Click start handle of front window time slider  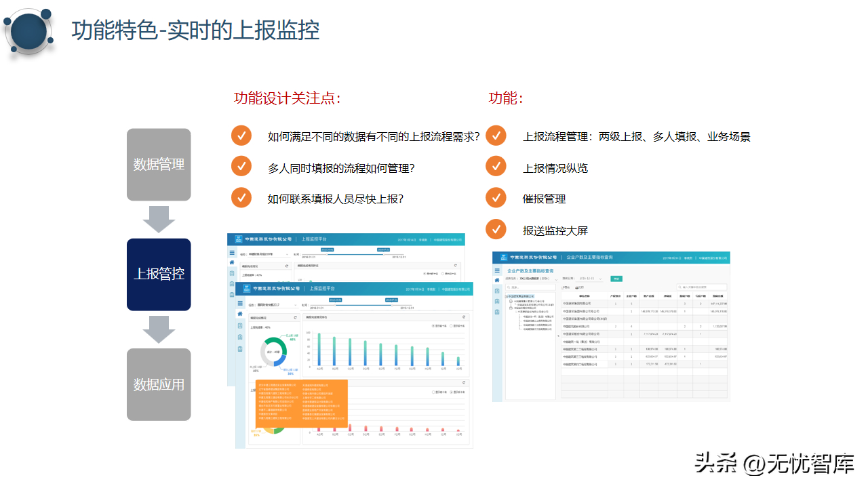[x=335, y=305]
